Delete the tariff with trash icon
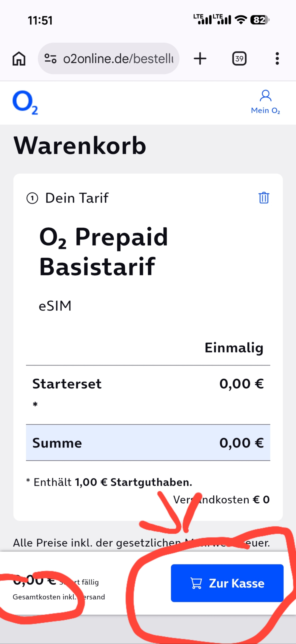This screenshot has height=644, width=296. click(x=264, y=198)
